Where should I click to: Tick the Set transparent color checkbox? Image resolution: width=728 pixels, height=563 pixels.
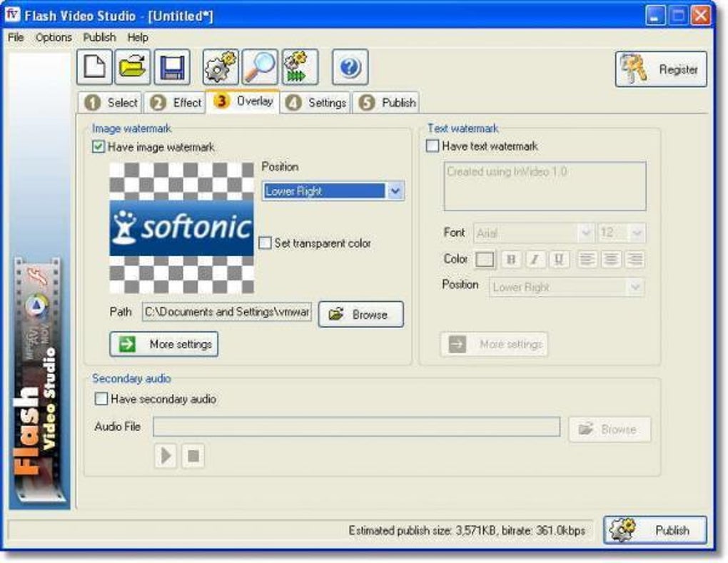pos(265,243)
